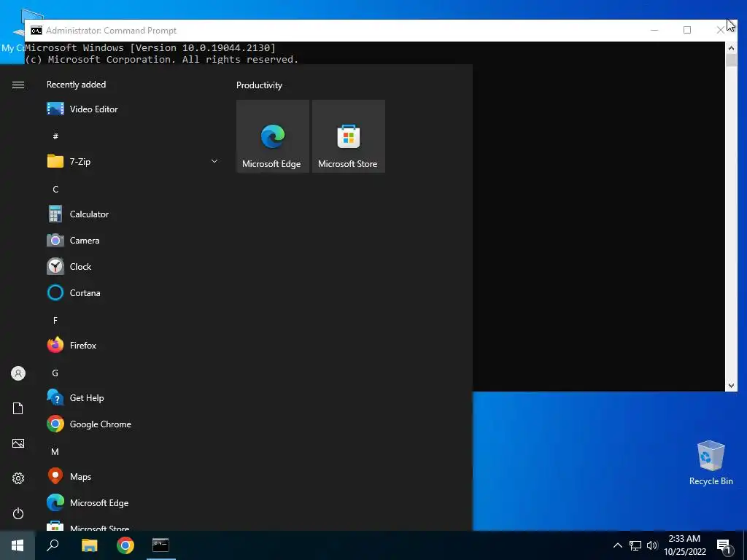Open Recycle Bin desktop icon
Screen dimensions: 747x560
[711, 463]
